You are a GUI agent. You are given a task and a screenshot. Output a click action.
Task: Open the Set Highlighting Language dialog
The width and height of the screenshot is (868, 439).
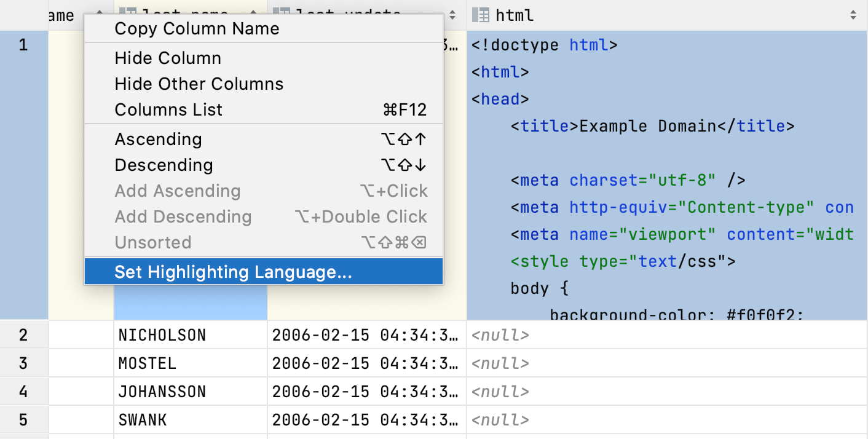pyautogui.click(x=232, y=271)
